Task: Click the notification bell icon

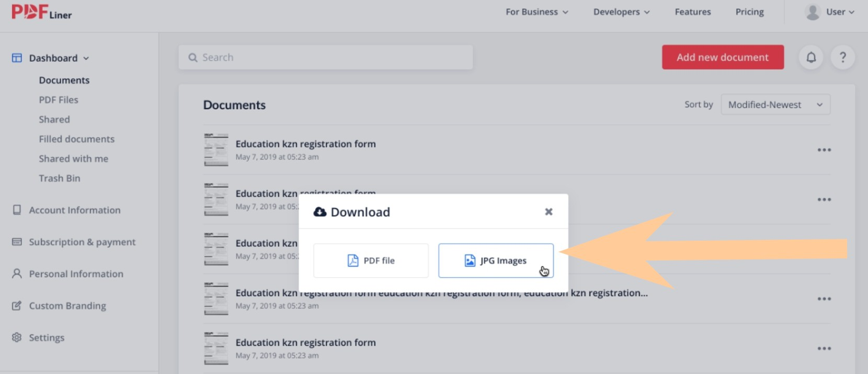Action: 811,57
